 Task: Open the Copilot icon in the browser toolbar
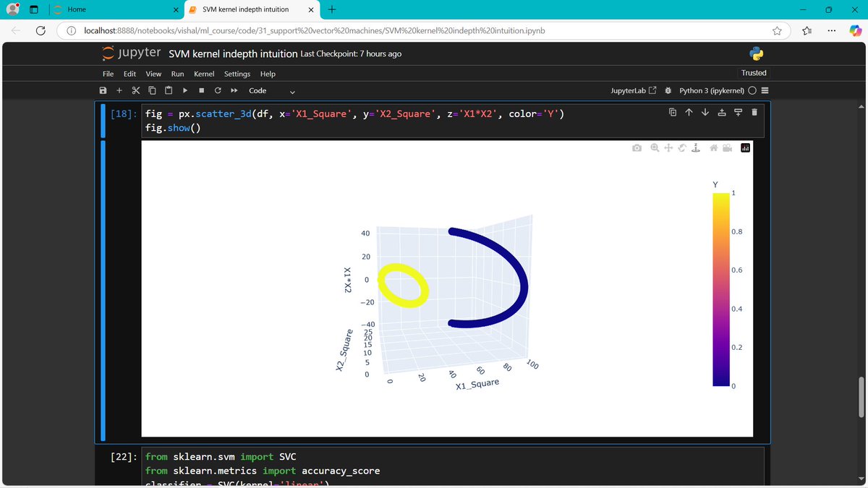point(854,30)
